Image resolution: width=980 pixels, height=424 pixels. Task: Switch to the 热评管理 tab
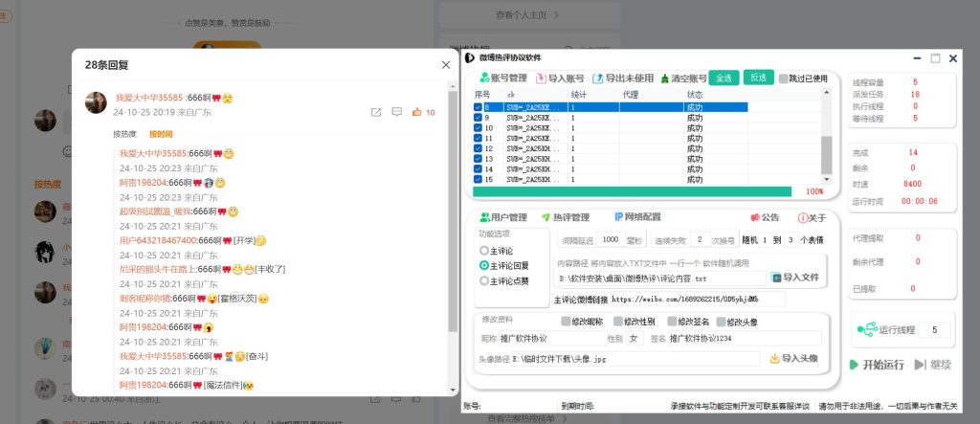tap(565, 217)
